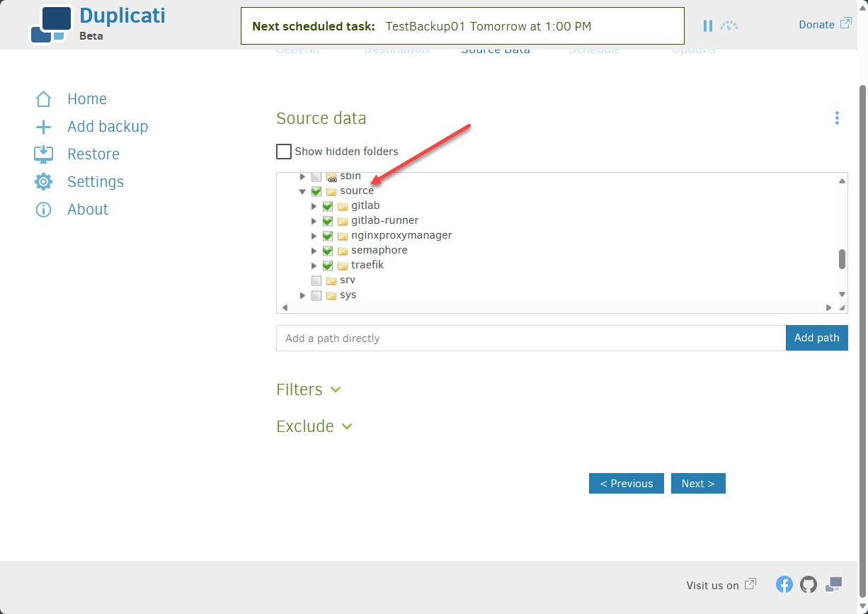Click tree horizontal scroll right arrow
The height and width of the screenshot is (614, 868).
[x=829, y=307]
